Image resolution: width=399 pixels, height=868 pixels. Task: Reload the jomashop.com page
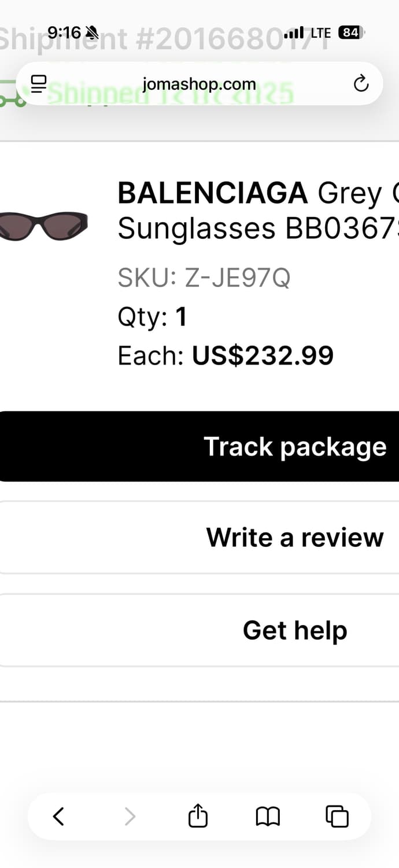pyautogui.click(x=361, y=84)
